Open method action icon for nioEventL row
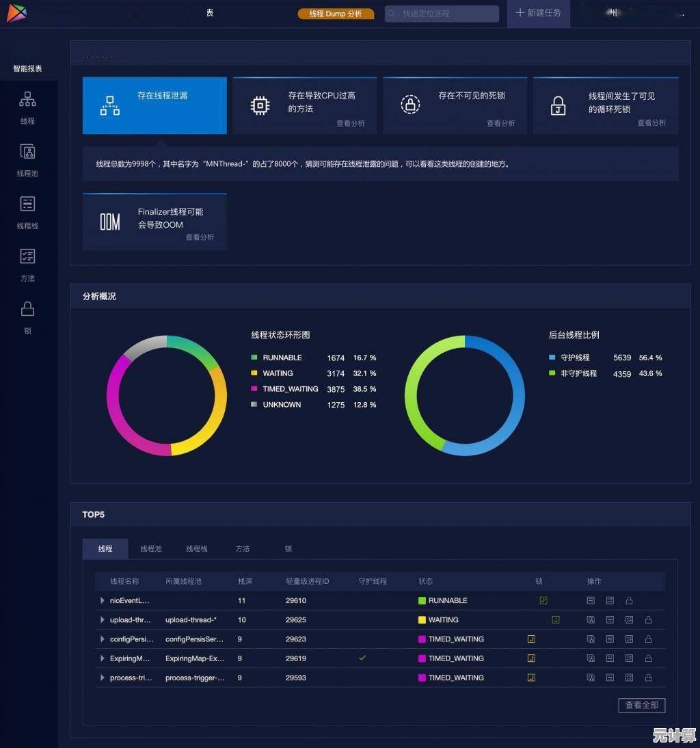This screenshot has width=700, height=748. pyautogui.click(x=610, y=600)
